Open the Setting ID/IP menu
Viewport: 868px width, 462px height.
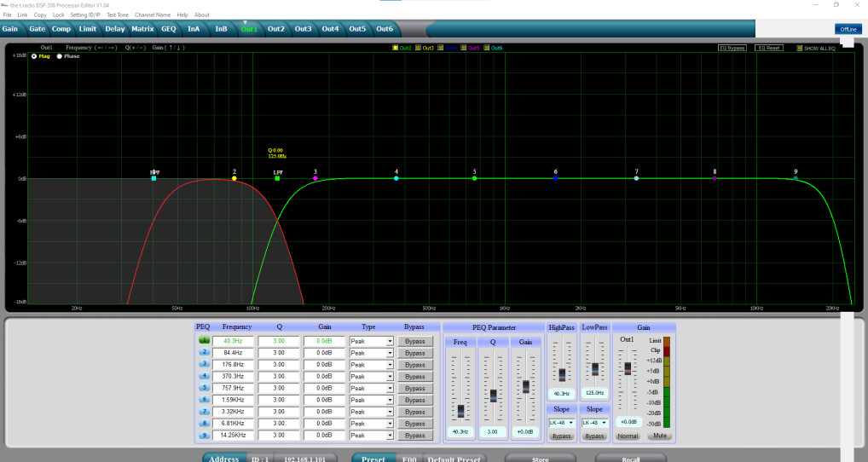click(85, 15)
